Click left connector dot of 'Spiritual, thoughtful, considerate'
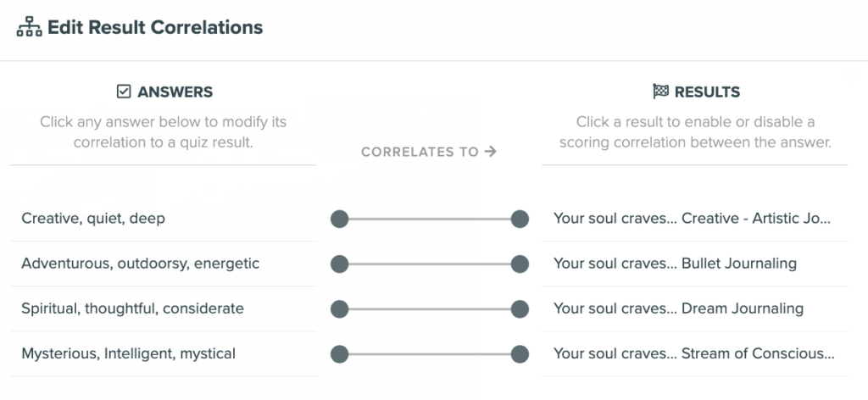This screenshot has width=868, height=400. click(339, 309)
